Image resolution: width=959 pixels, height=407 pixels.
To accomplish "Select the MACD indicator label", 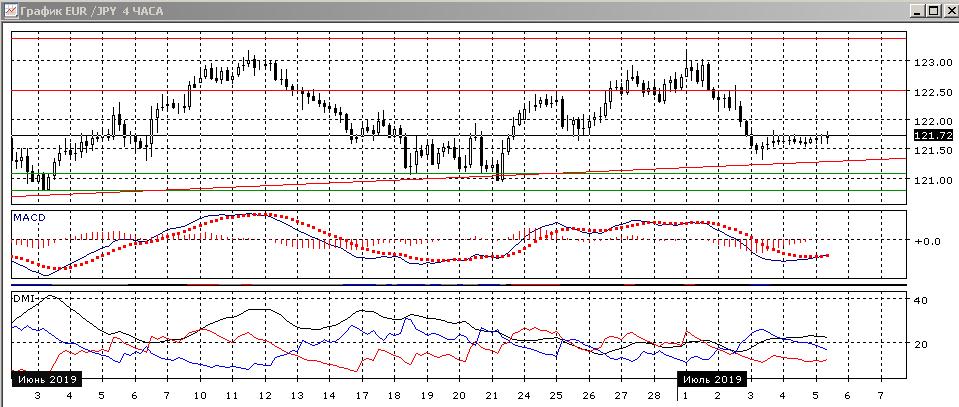I will point(29,217).
